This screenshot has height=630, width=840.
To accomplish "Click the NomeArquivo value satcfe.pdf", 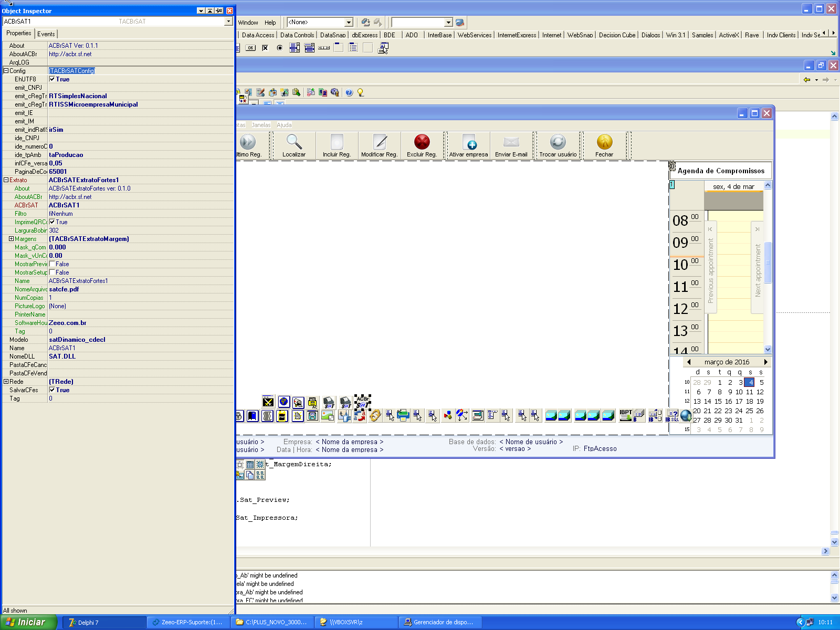I will pos(64,289).
